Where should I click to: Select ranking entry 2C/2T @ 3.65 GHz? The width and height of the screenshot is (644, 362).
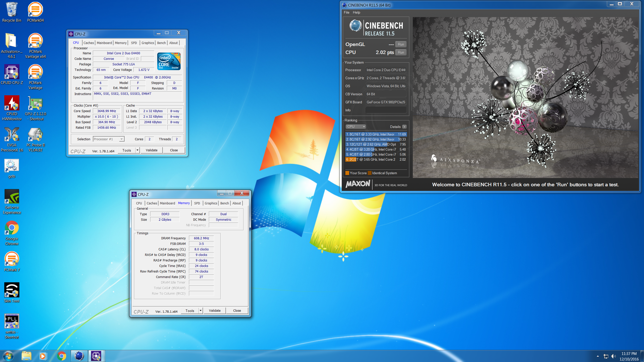click(x=376, y=159)
